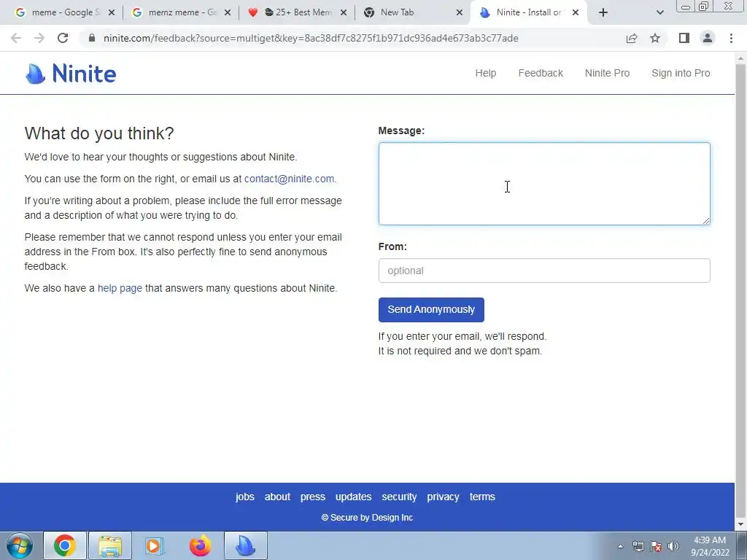
Task: Open the privacy footer link
Action: 443,497
